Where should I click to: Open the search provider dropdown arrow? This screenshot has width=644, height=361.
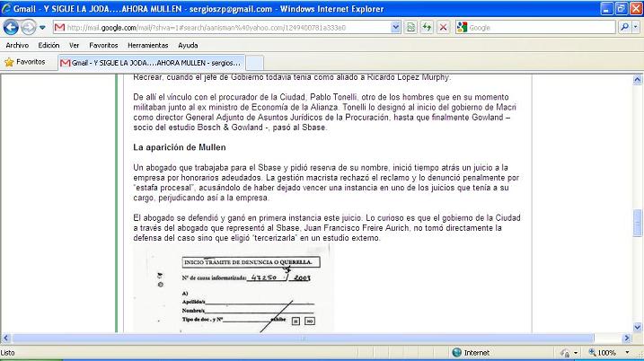point(636,28)
